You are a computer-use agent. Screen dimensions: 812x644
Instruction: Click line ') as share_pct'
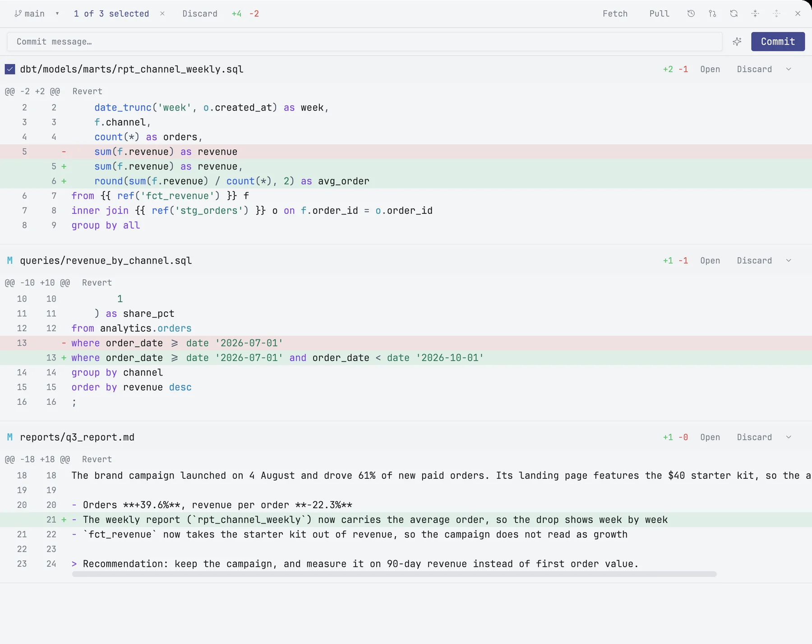pos(406,313)
